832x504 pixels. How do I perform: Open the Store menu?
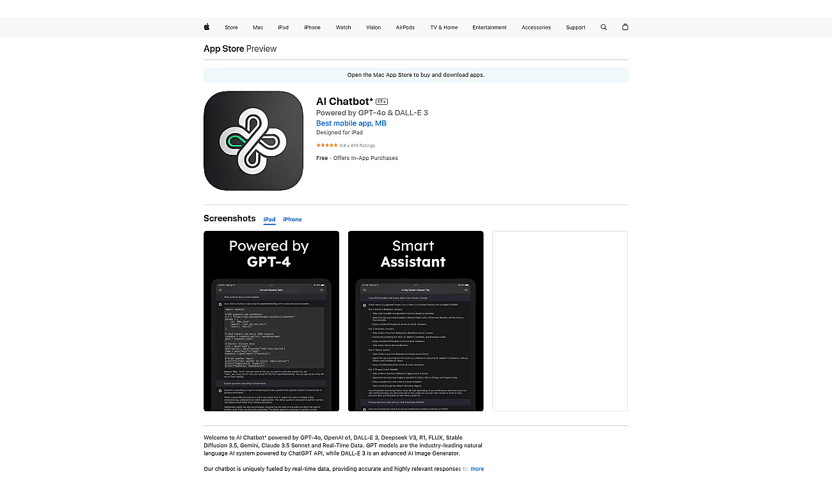pyautogui.click(x=231, y=28)
